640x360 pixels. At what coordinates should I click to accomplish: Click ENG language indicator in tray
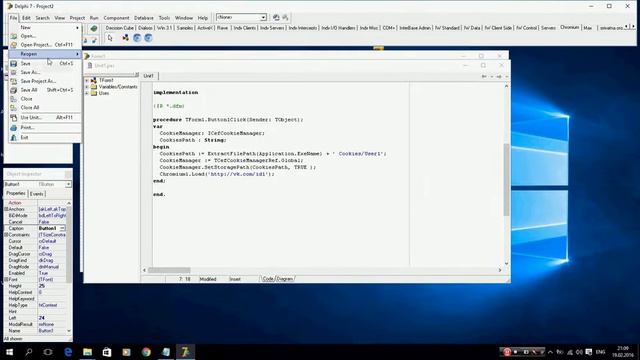600,352
